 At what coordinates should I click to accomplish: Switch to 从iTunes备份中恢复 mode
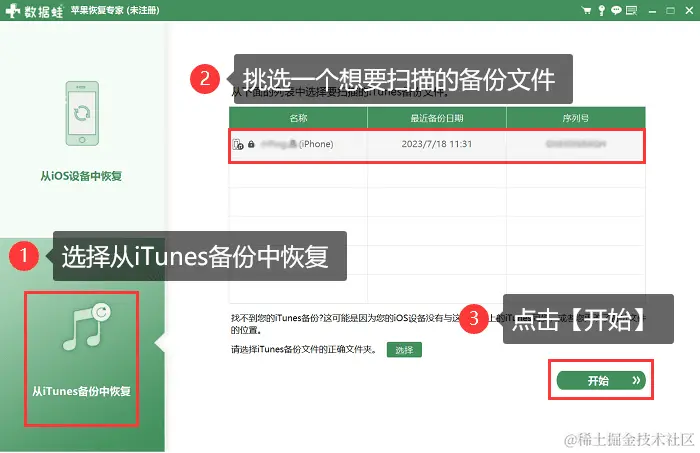[81, 391]
